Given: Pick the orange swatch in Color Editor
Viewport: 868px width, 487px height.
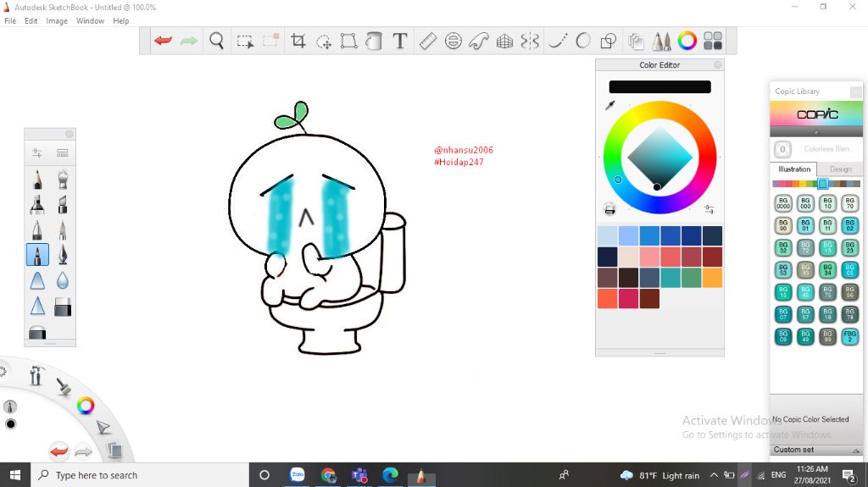Looking at the screenshot, I should tap(712, 278).
